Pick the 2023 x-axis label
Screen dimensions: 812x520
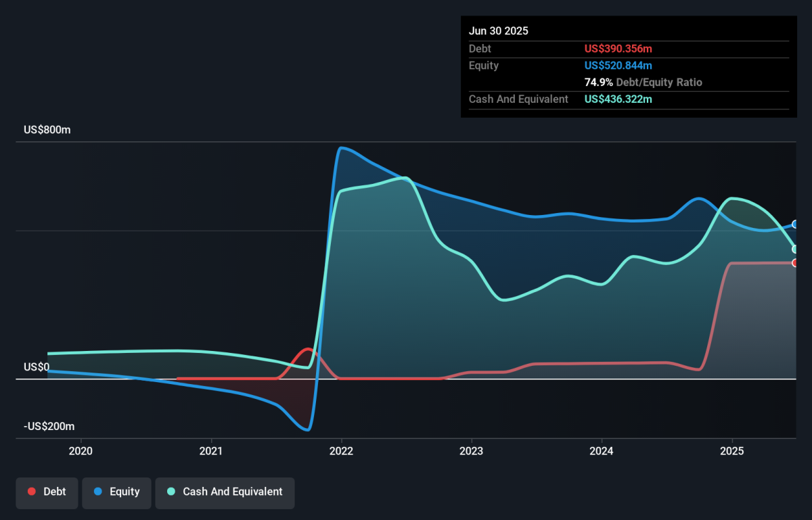pyautogui.click(x=471, y=450)
